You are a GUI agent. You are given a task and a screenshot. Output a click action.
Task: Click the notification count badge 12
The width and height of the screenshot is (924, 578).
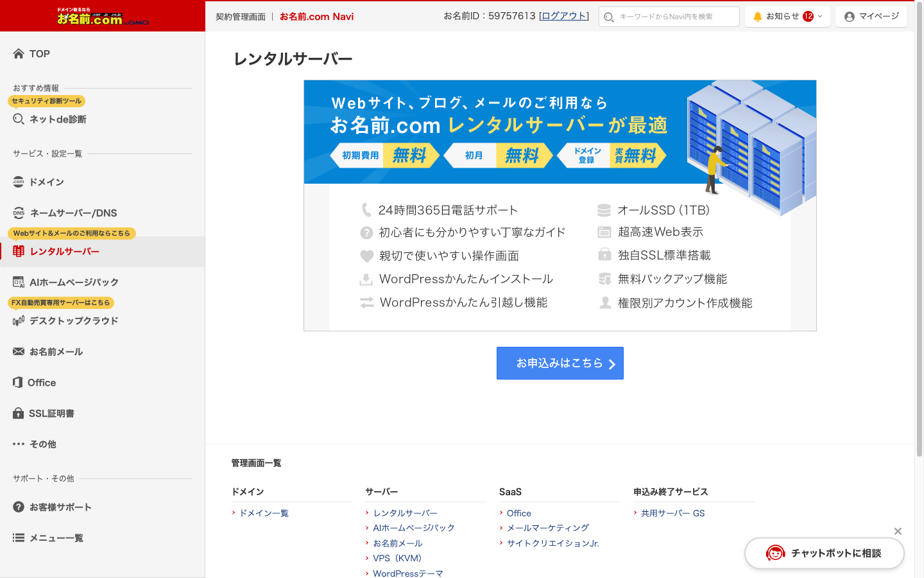click(x=808, y=17)
